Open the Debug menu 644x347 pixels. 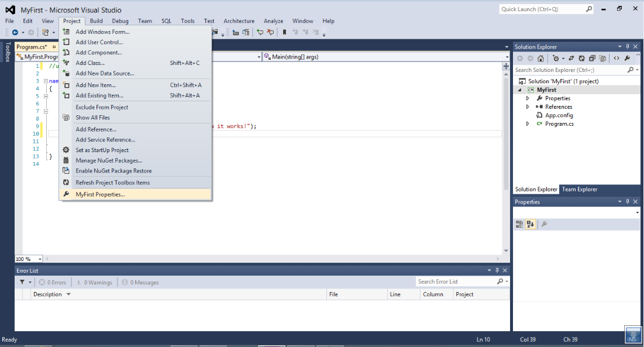click(x=120, y=21)
